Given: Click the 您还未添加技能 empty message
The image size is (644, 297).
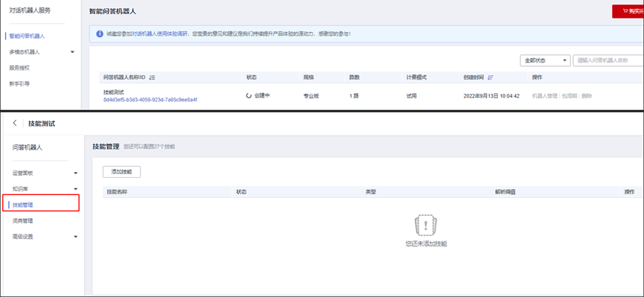Looking at the screenshot, I should point(426,243).
